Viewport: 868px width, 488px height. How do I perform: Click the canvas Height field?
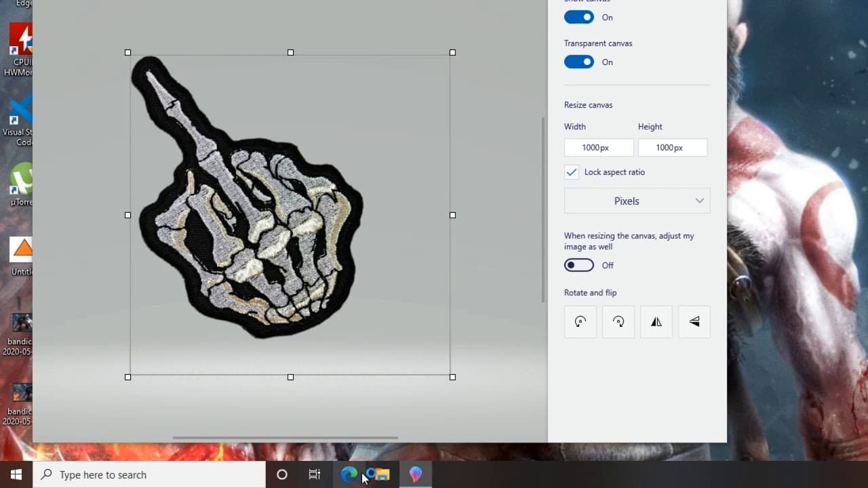coord(673,148)
